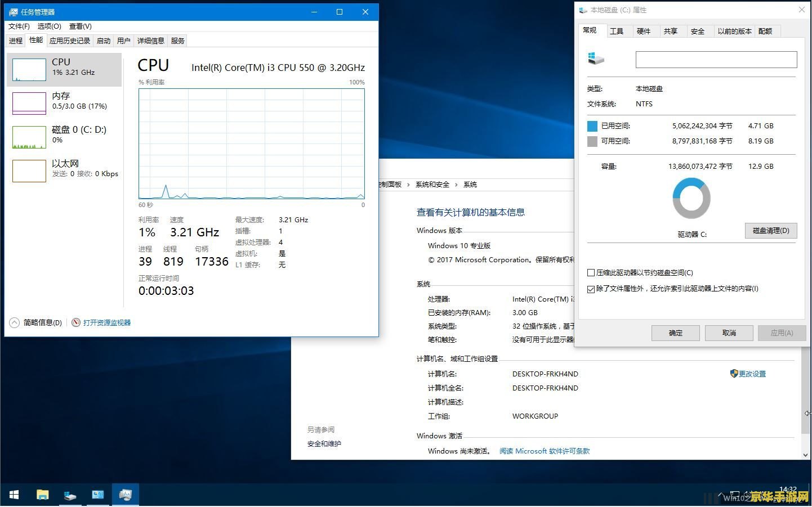Click the 3.21 GHz speed value

click(195, 232)
